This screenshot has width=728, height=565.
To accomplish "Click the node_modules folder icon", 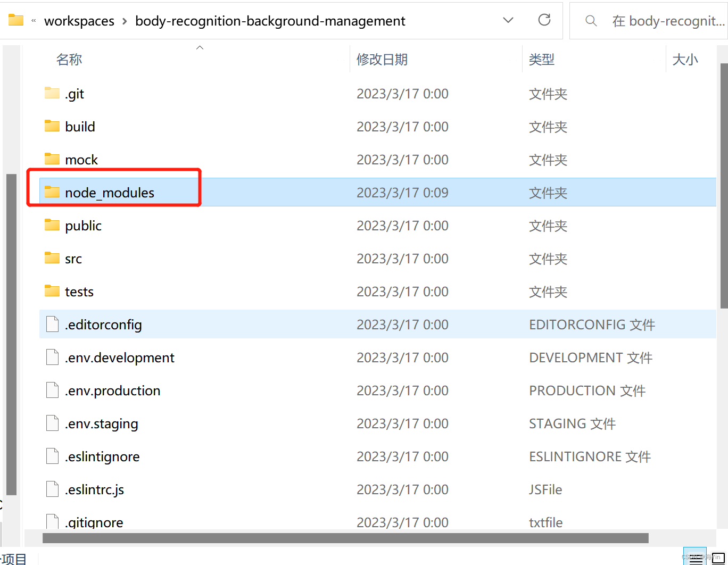I will pyautogui.click(x=52, y=192).
